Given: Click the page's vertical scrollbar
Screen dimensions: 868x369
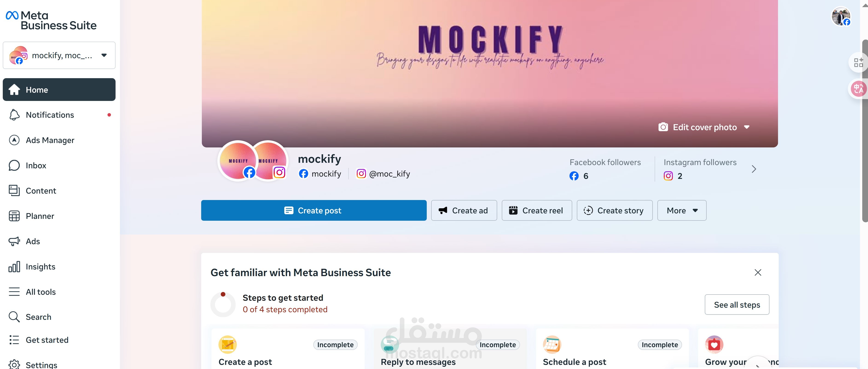Looking at the screenshot, I should tap(865, 131).
